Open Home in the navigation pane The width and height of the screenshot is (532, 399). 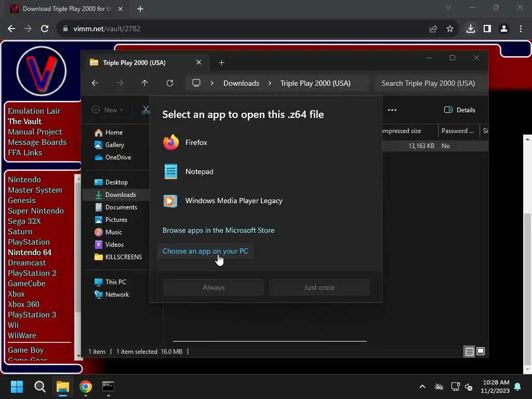[x=113, y=132]
